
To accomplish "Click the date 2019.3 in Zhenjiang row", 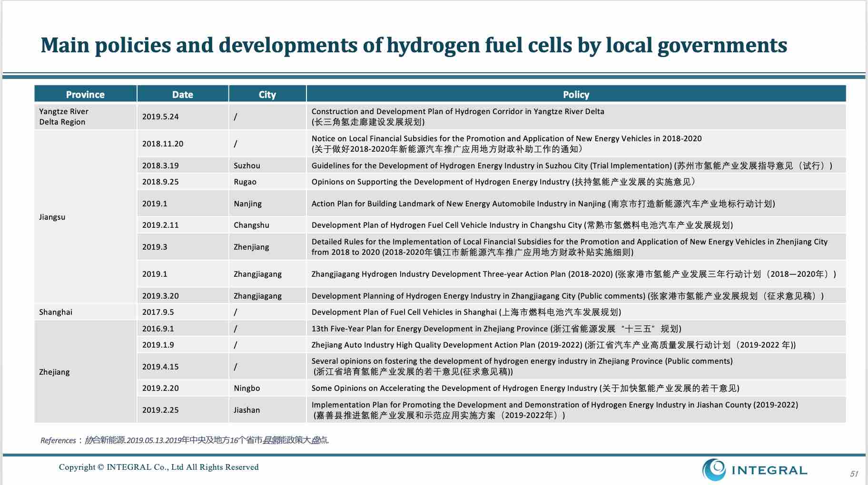I will coord(155,247).
